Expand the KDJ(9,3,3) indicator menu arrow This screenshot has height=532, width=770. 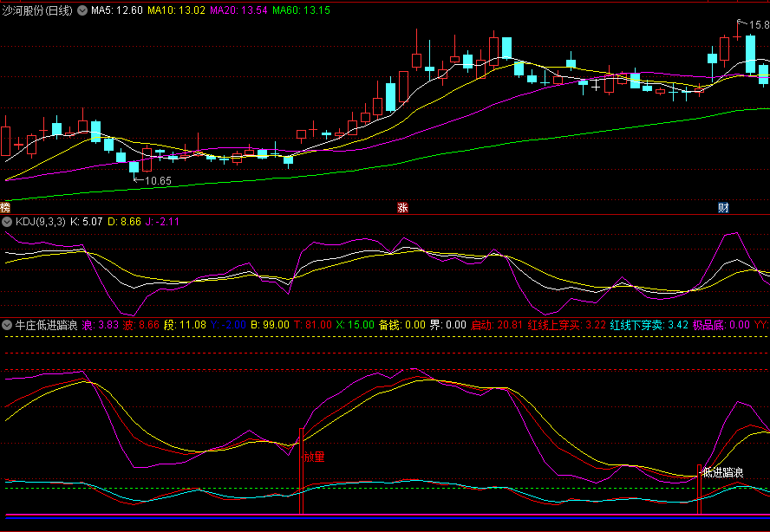pos(7,222)
